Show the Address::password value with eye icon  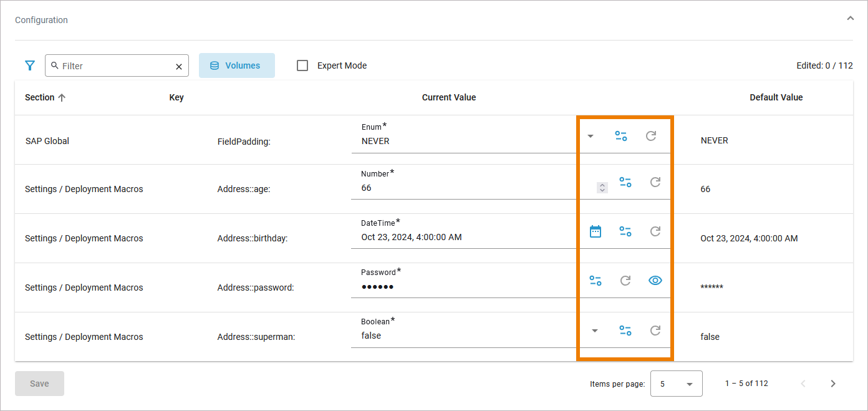(x=655, y=281)
